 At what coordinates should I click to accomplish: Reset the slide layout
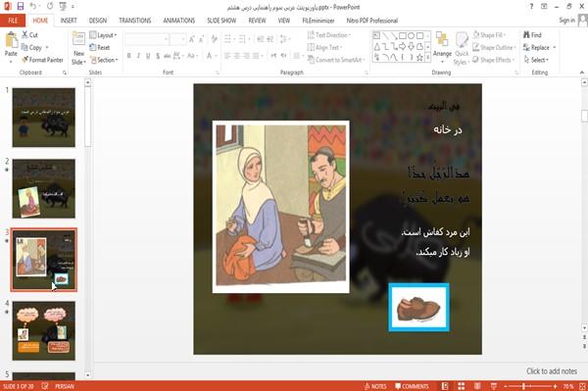pos(100,48)
